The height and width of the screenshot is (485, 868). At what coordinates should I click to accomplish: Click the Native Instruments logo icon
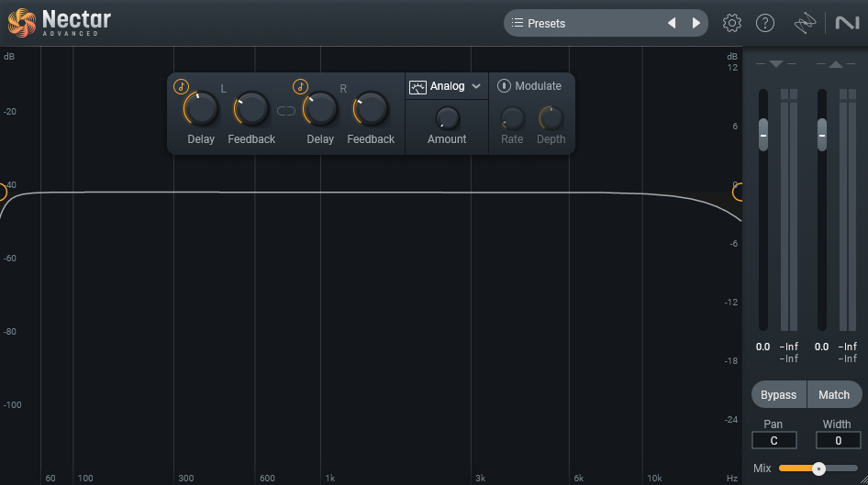coord(847,23)
